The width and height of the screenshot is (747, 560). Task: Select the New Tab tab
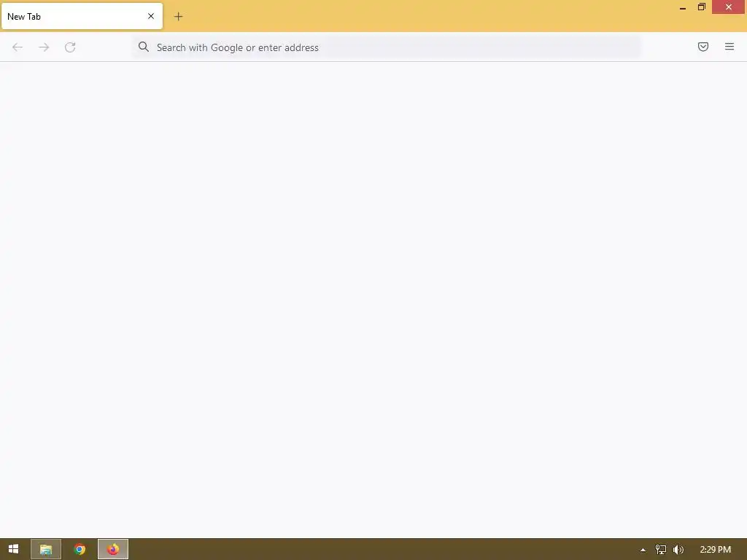pyautogui.click(x=82, y=16)
